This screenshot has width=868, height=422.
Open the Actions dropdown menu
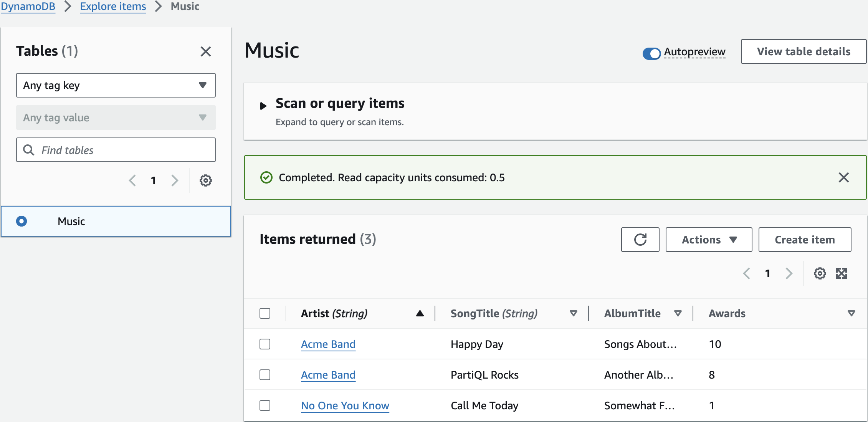[709, 240]
